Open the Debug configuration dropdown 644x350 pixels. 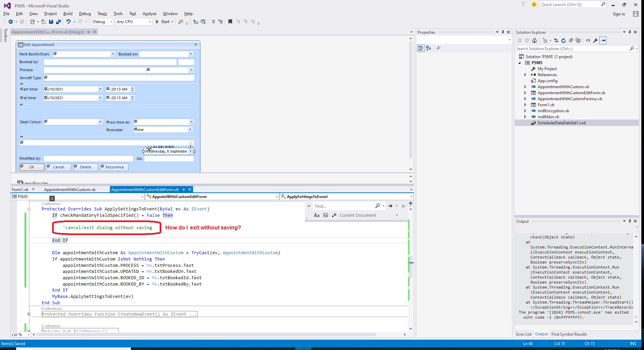[103, 22]
